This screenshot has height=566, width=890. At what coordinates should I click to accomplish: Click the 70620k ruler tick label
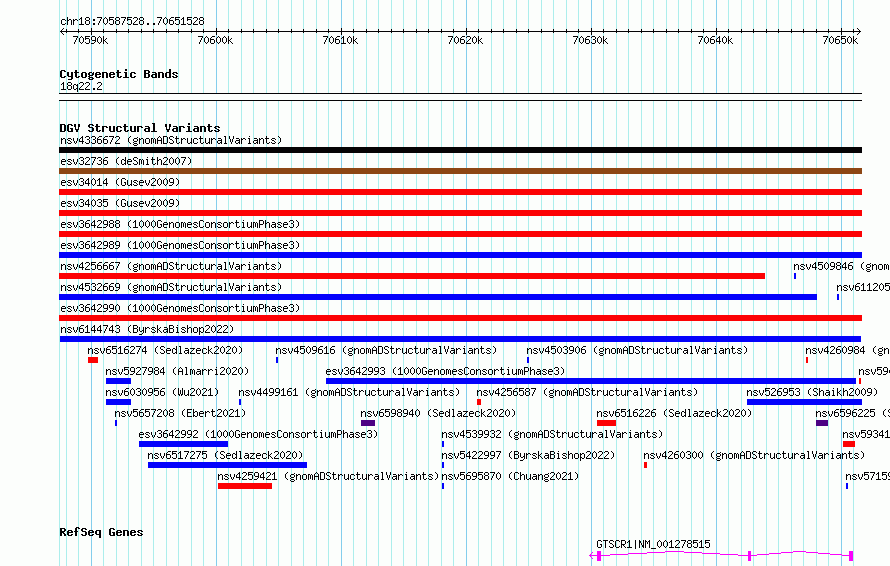[x=465, y=40]
